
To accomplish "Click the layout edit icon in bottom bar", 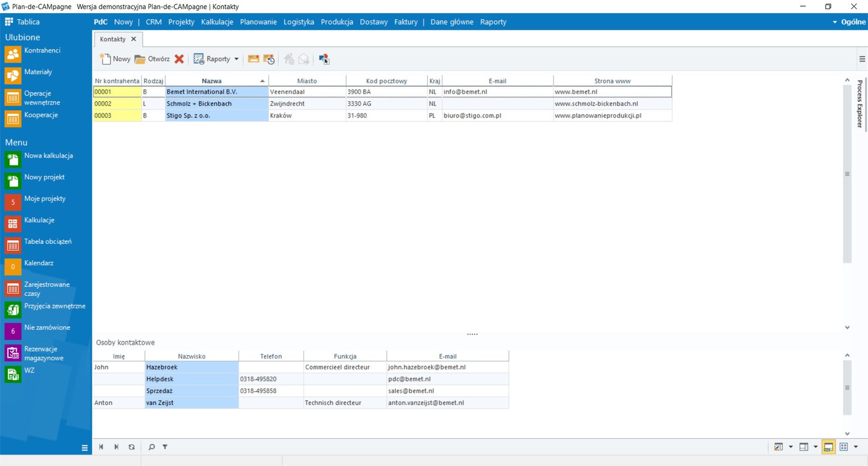I will click(779, 447).
